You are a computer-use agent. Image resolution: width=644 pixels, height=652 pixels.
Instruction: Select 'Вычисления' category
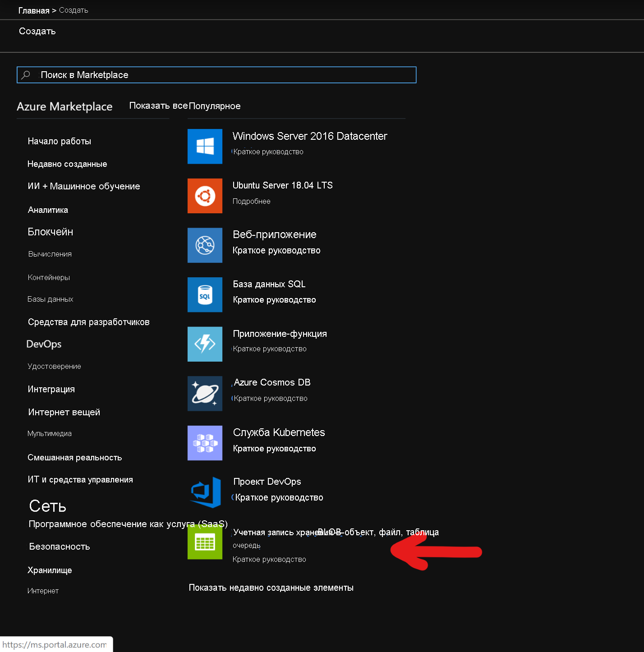coord(50,254)
